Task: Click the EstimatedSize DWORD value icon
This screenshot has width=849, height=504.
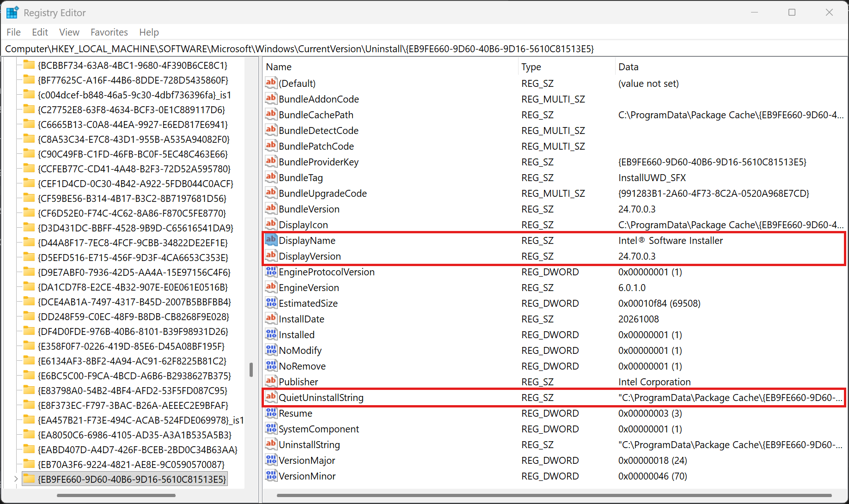Action: (x=271, y=303)
